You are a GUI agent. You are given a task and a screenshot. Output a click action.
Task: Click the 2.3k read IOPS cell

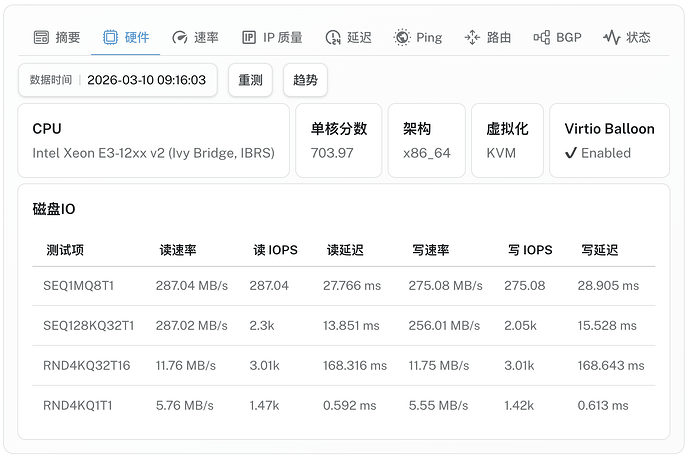click(262, 326)
